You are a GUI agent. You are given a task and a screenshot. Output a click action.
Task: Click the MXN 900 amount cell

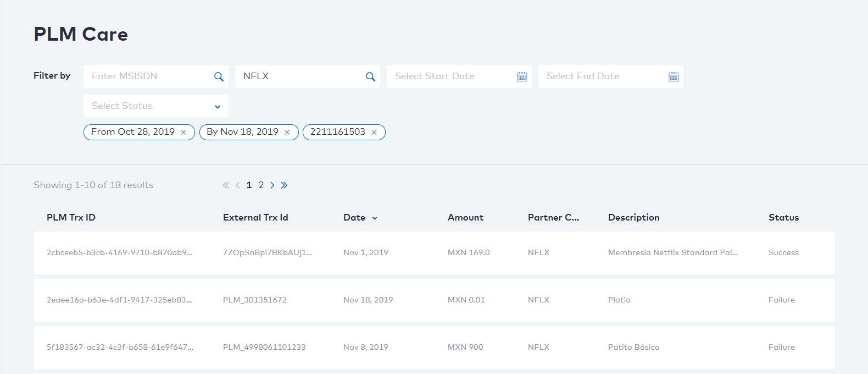(x=465, y=348)
